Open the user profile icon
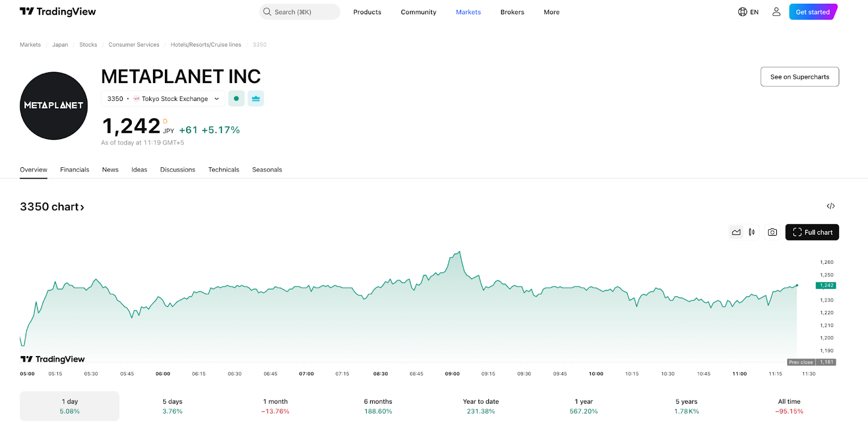 776,12
